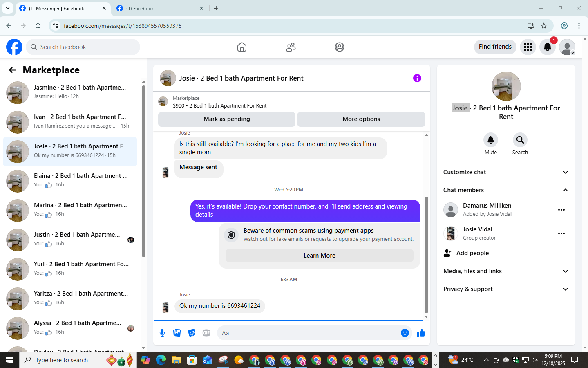Viewport: 588px width, 368px height.
Task: Open File Explorer from the taskbar
Action: [x=176, y=360]
